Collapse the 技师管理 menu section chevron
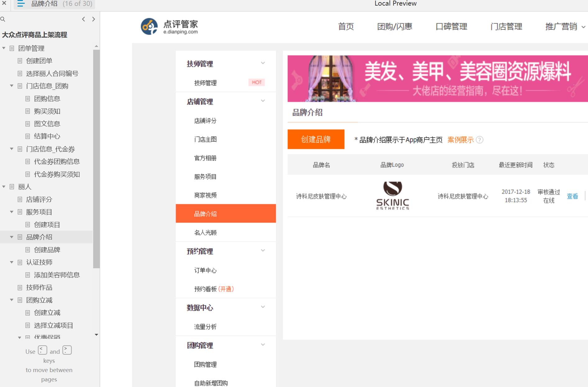 pos(263,63)
